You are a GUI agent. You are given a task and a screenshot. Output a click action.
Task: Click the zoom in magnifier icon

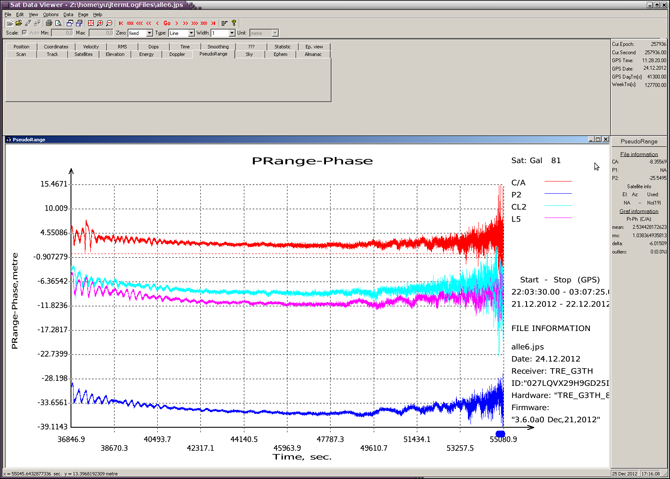click(x=100, y=23)
